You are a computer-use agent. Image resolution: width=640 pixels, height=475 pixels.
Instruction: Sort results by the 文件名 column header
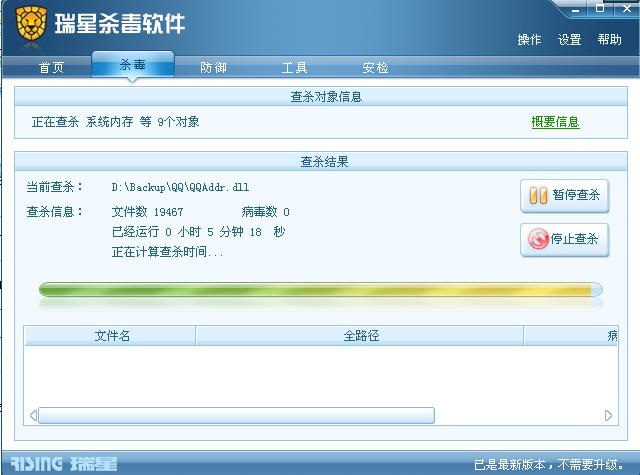coord(110,336)
